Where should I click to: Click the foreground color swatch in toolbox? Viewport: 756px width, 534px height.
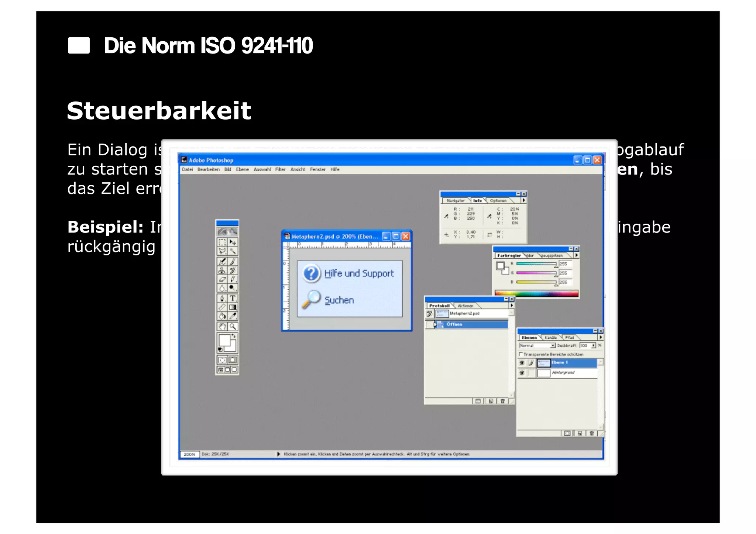tap(224, 340)
